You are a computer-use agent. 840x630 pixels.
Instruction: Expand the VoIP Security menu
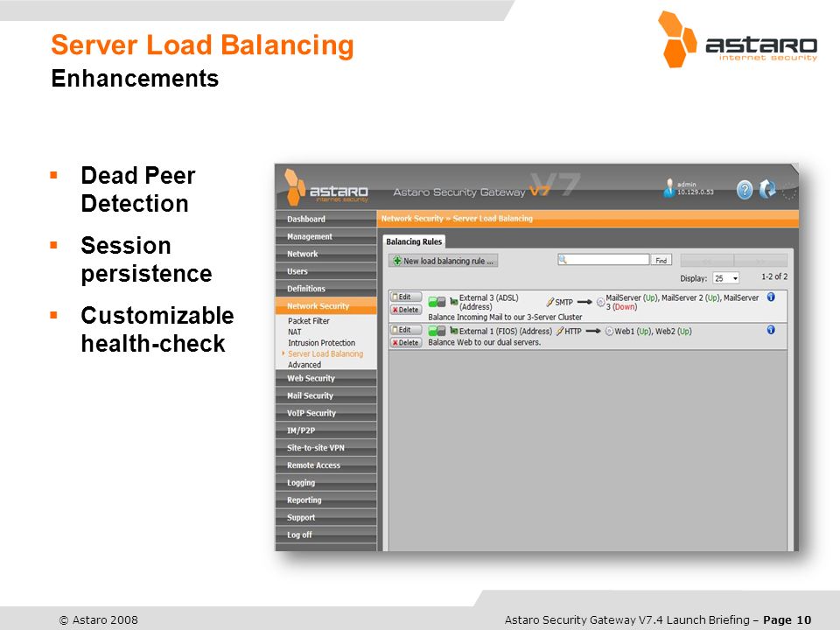click(x=325, y=413)
